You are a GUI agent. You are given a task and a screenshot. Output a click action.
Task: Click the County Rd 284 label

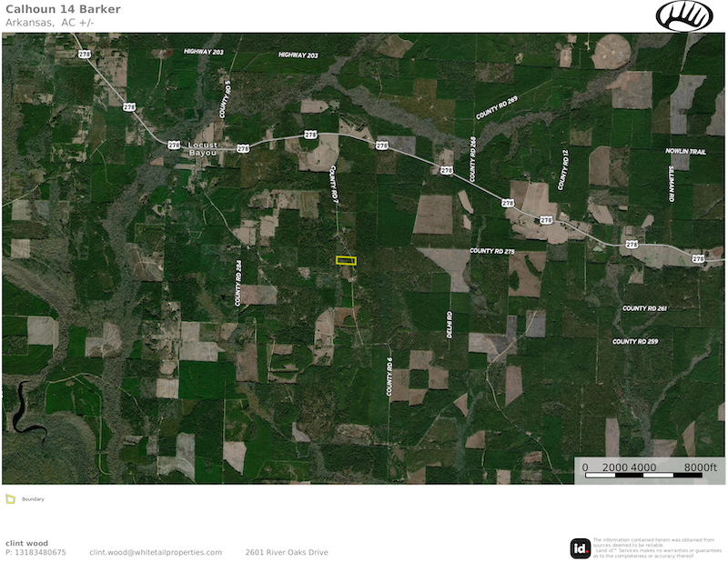tap(238, 283)
